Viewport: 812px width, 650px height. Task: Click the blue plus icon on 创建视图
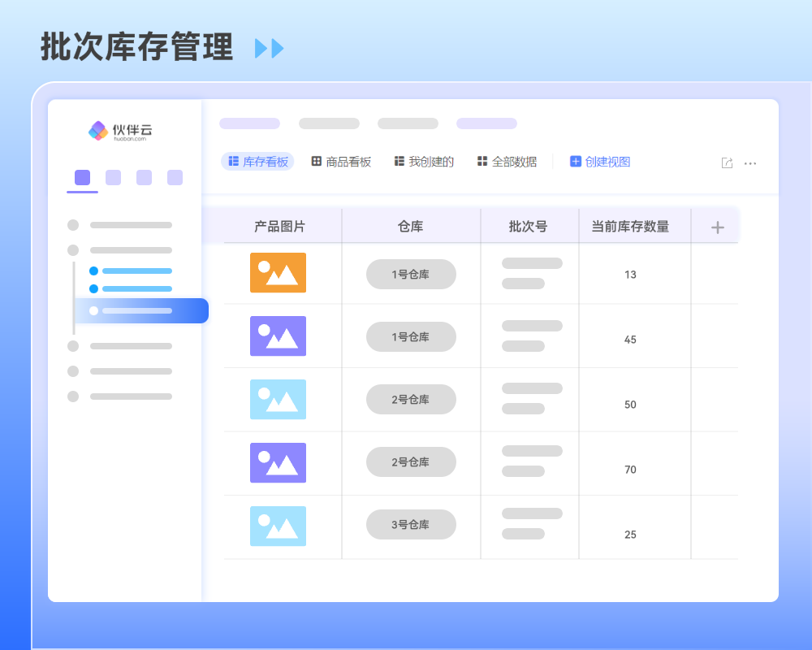575,161
